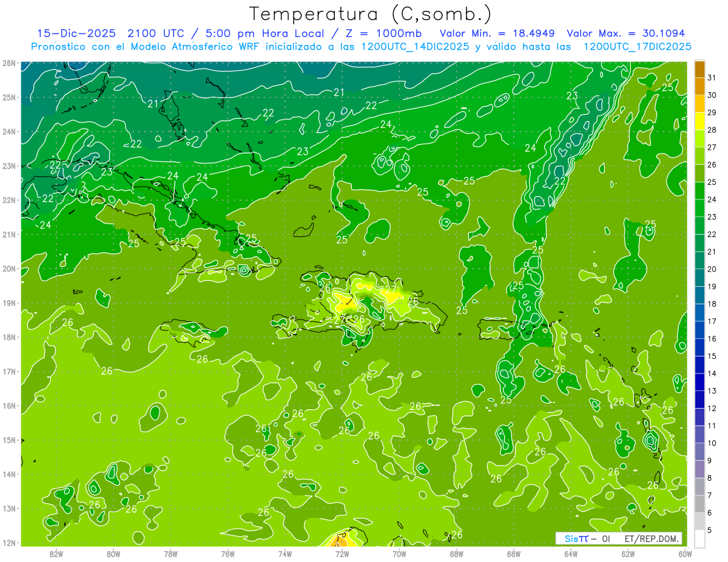728x562 pixels.
Task: Click the title "Temperatura (C,somb.)"
Action: 371,14
